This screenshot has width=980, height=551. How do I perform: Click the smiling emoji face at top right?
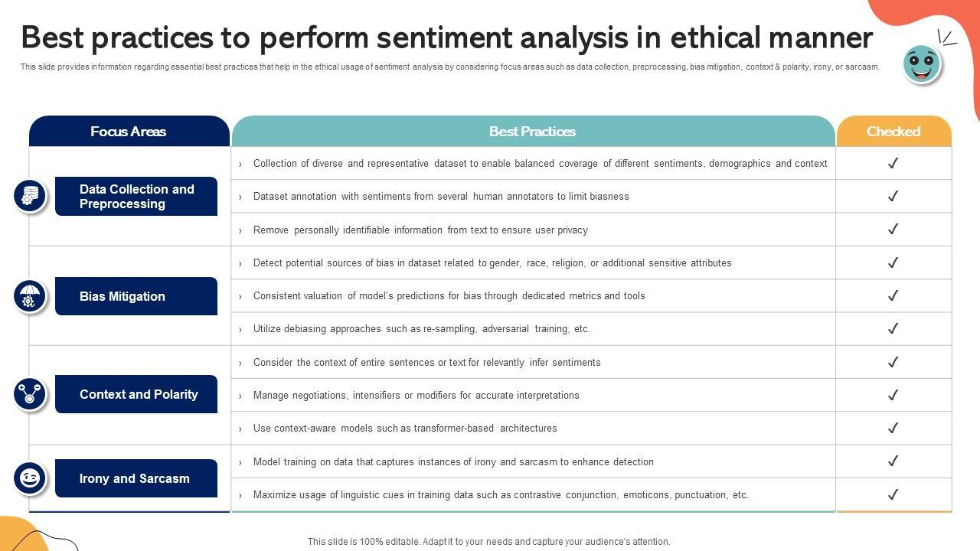921,64
